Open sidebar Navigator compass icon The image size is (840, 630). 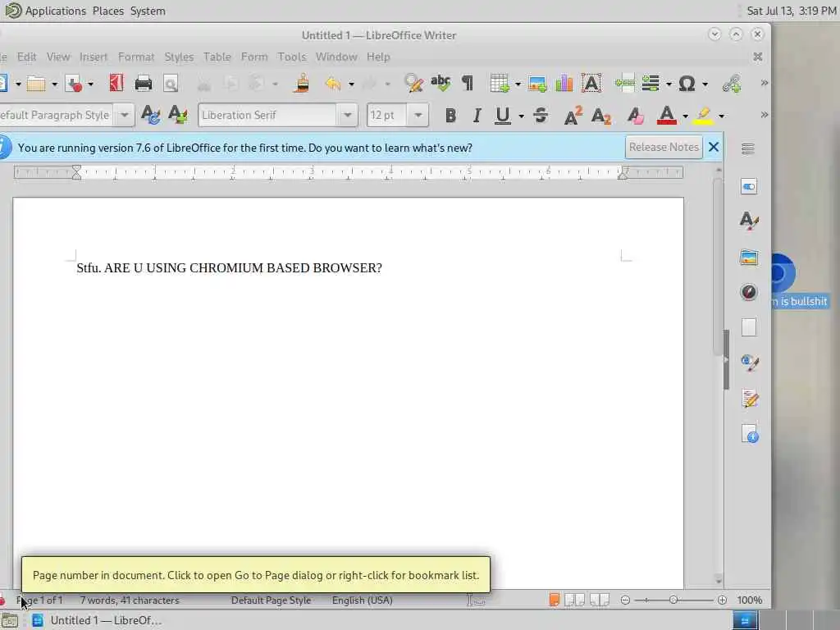(x=748, y=292)
